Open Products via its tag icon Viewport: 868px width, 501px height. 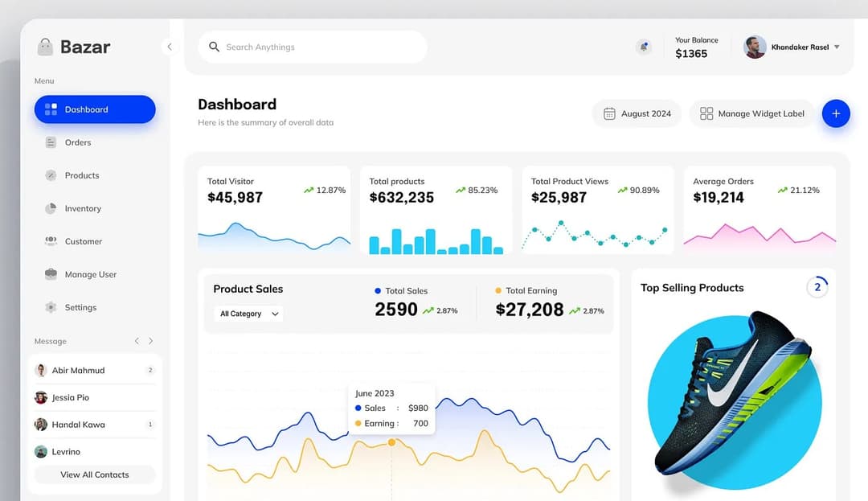pos(50,175)
